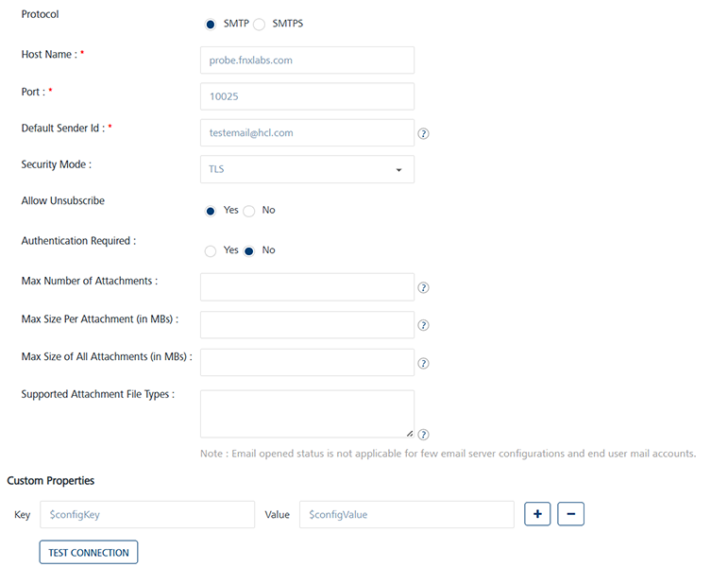Click help icon beside Default Sender Id
Image resolution: width=728 pixels, height=567 pixels.
[x=423, y=134]
